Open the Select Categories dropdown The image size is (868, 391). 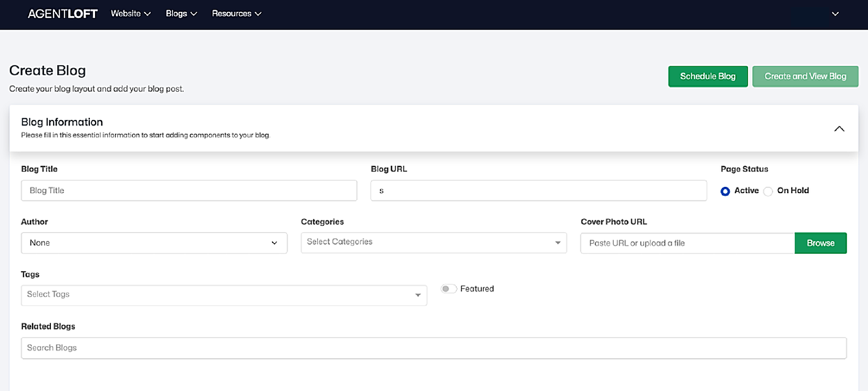(434, 243)
